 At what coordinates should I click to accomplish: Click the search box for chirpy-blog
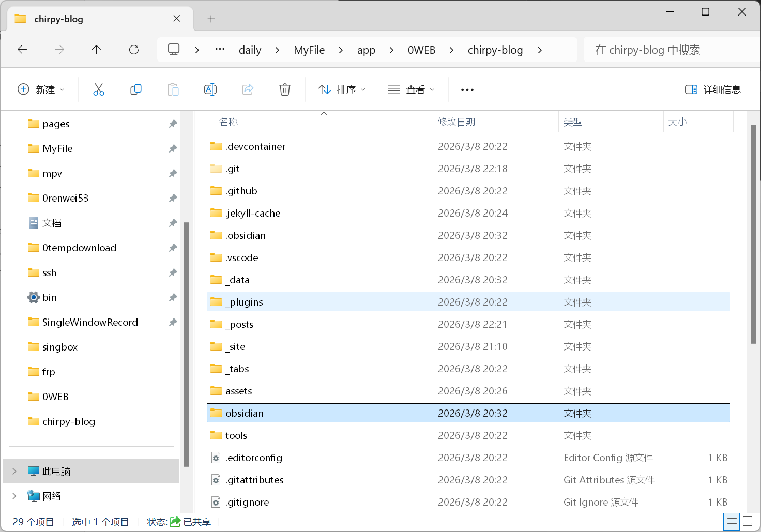tap(667, 50)
